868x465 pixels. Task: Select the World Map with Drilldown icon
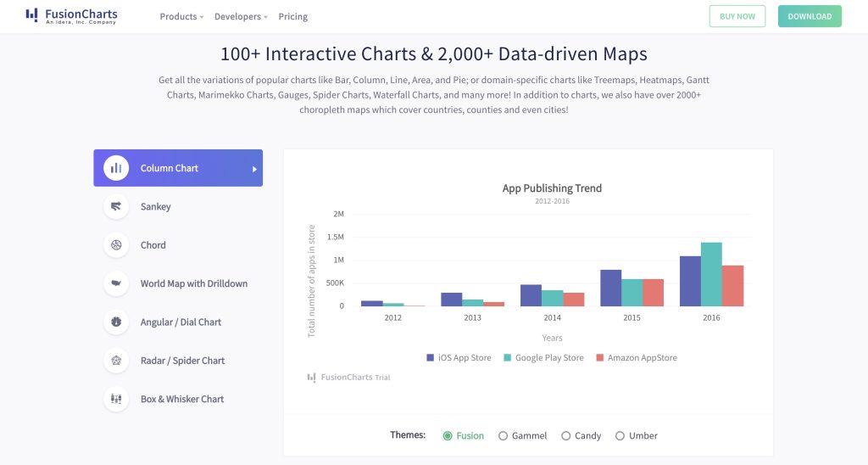(116, 283)
